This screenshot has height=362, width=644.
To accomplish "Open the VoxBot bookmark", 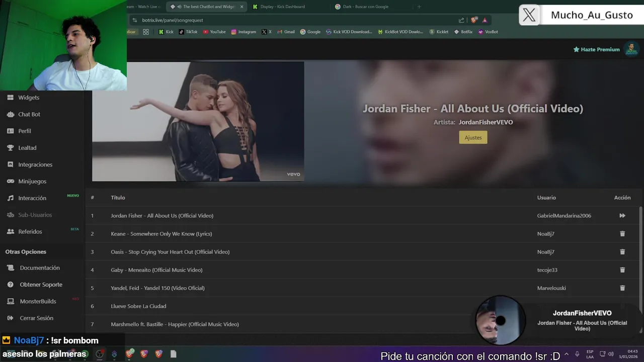I will click(488, 32).
